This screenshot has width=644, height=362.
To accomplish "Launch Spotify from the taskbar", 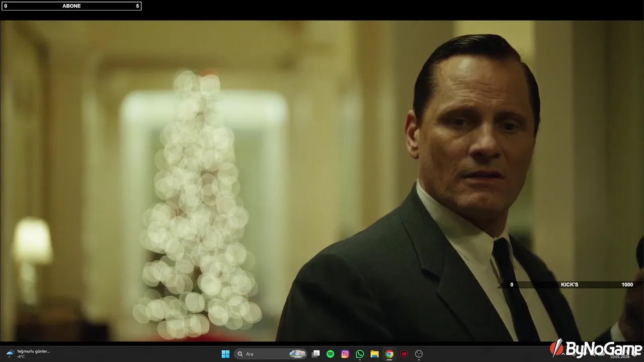I will pos(331,354).
